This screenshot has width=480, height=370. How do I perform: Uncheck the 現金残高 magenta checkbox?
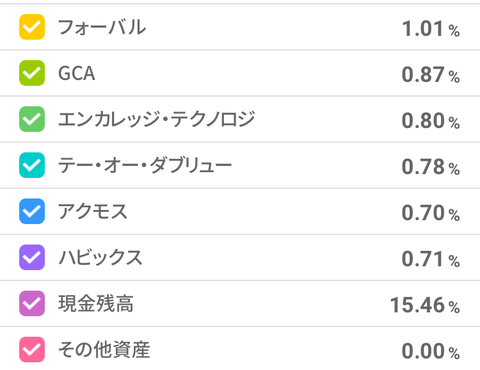[32, 303]
